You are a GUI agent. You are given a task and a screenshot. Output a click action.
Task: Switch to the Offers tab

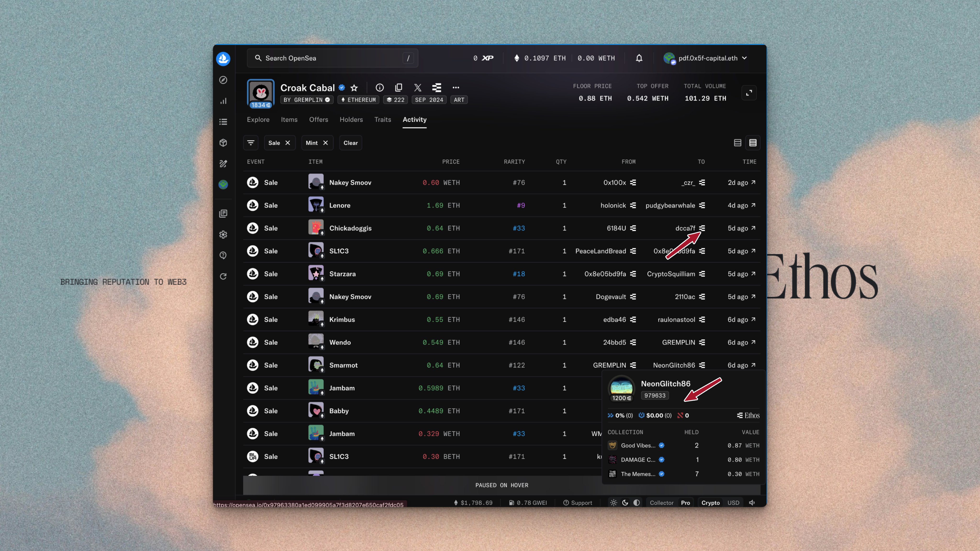coord(319,119)
